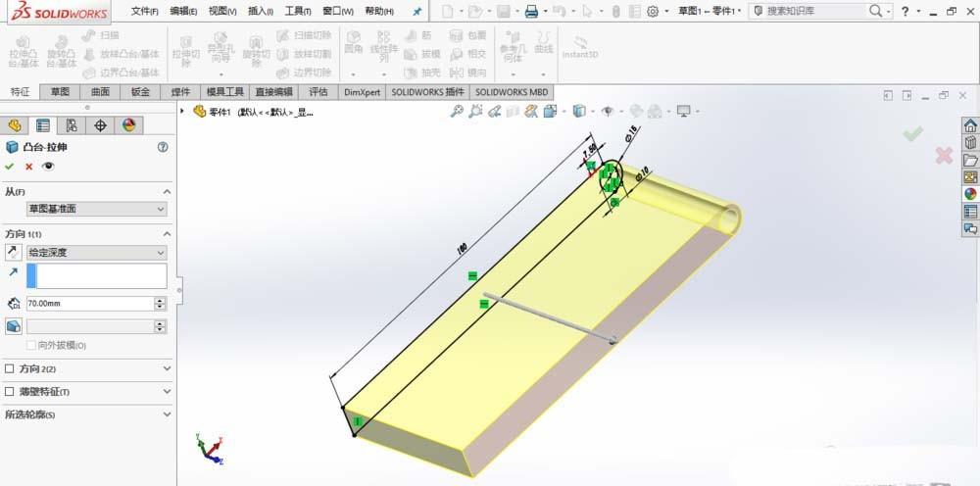Click the 70.00mm depth input field
The image size is (980, 486).
[x=90, y=304]
